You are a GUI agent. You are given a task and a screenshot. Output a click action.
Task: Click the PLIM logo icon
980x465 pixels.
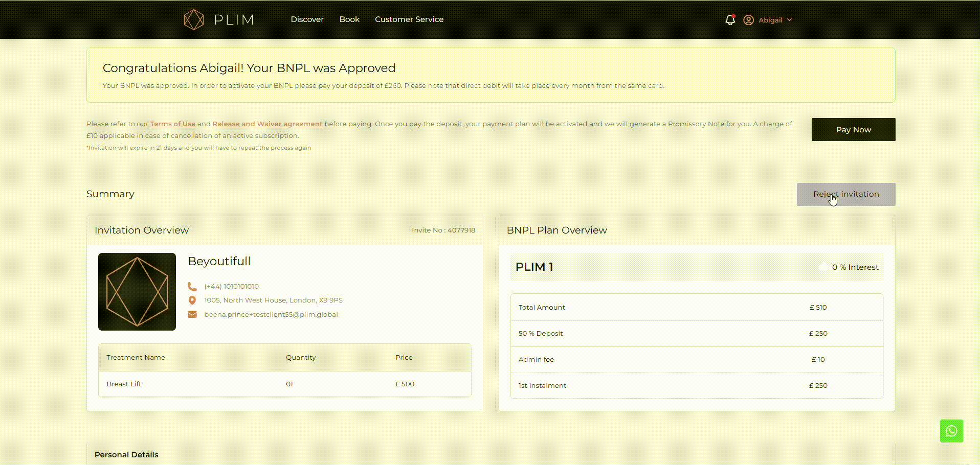click(x=194, y=19)
